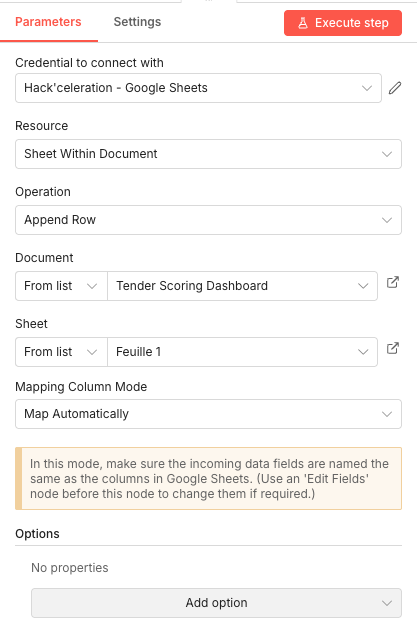The height and width of the screenshot is (642, 417).
Task: Select the Parameters tab
Action: pyautogui.click(x=48, y=22)
